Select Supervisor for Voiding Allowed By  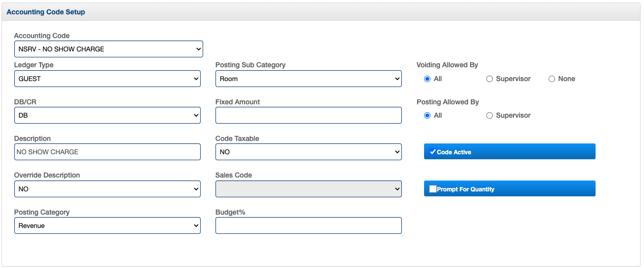click(489, 79)
